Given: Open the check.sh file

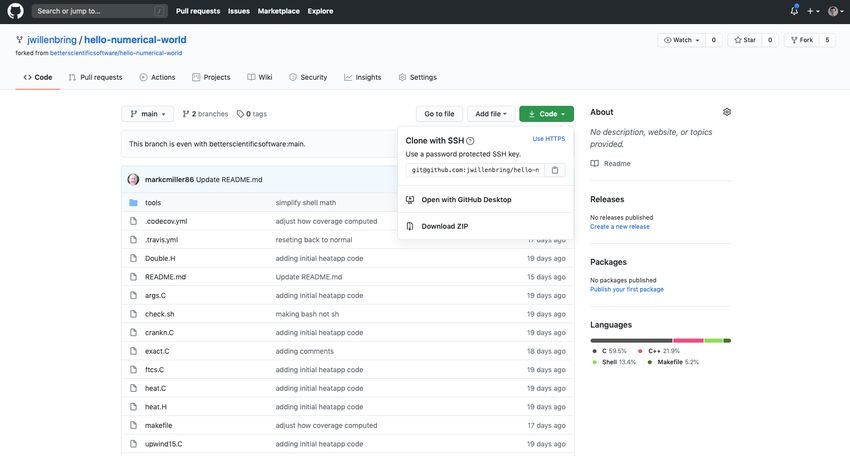Looking at the screenshot, I should pyautogui.click(x=159, y=314).
